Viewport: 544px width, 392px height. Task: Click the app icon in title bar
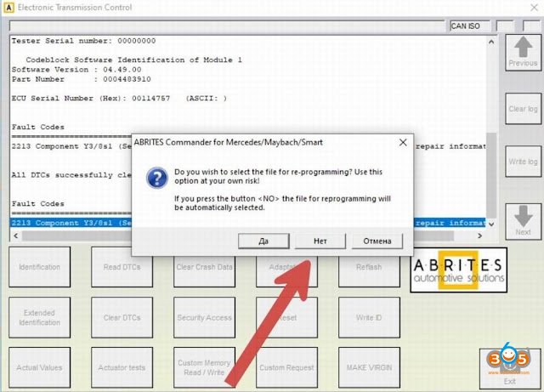[x=8, y=8]
